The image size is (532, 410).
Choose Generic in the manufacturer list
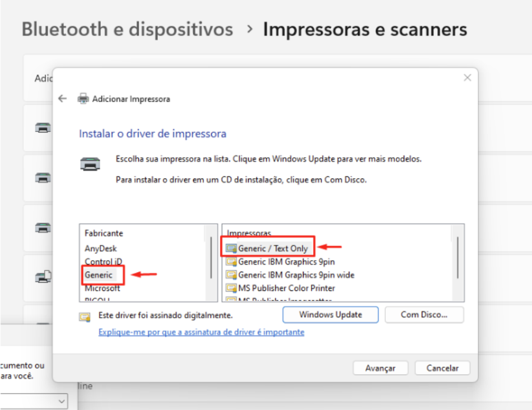pos(99,275)
